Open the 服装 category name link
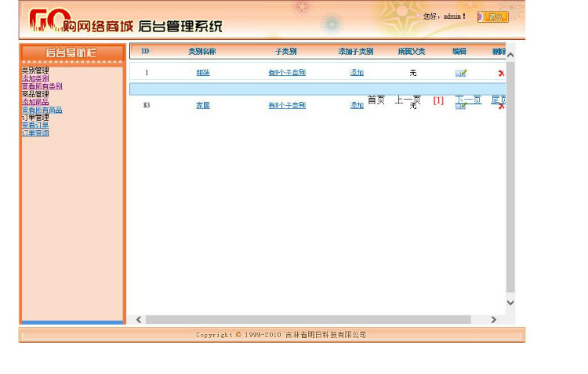The height and width of the screenshot is (374, 588). [x=203, y=73]
